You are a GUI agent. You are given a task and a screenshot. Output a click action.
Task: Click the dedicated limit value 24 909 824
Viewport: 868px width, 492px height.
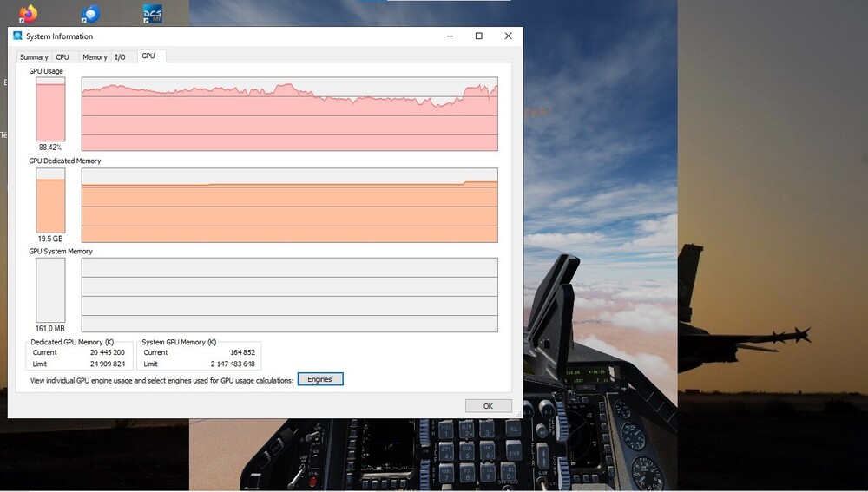coord(108,364)
